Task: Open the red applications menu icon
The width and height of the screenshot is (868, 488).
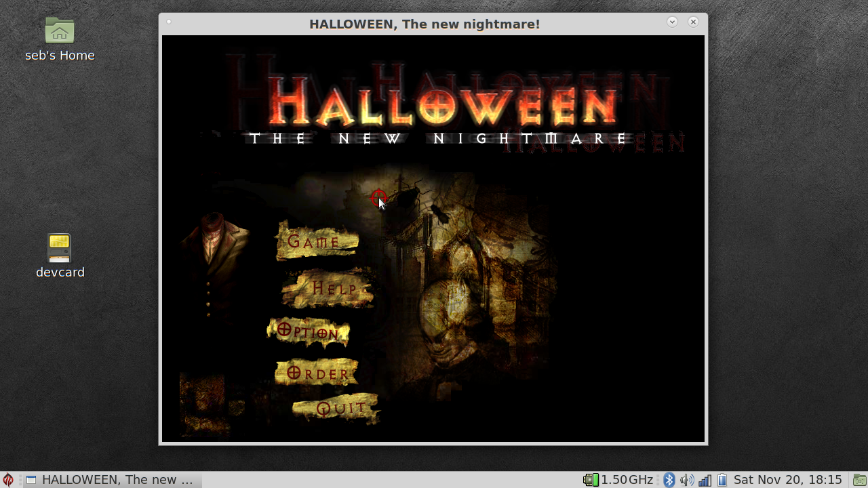Action: [8, 480]
